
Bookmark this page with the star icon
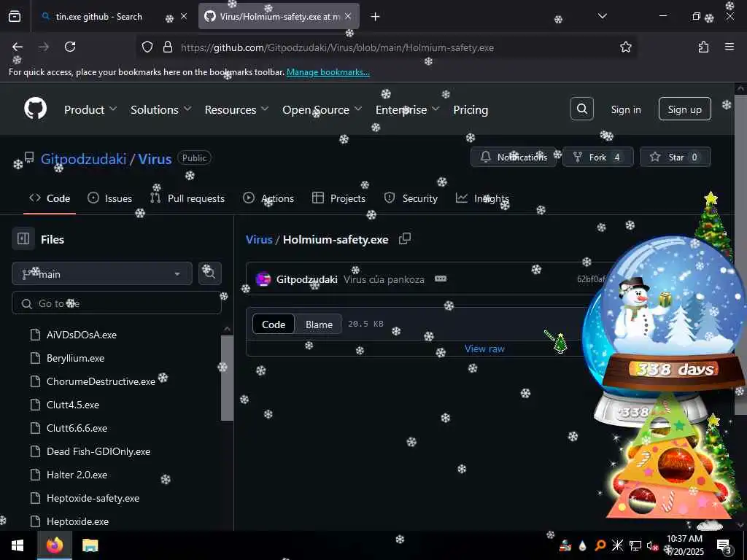click(x=625, y=47)
